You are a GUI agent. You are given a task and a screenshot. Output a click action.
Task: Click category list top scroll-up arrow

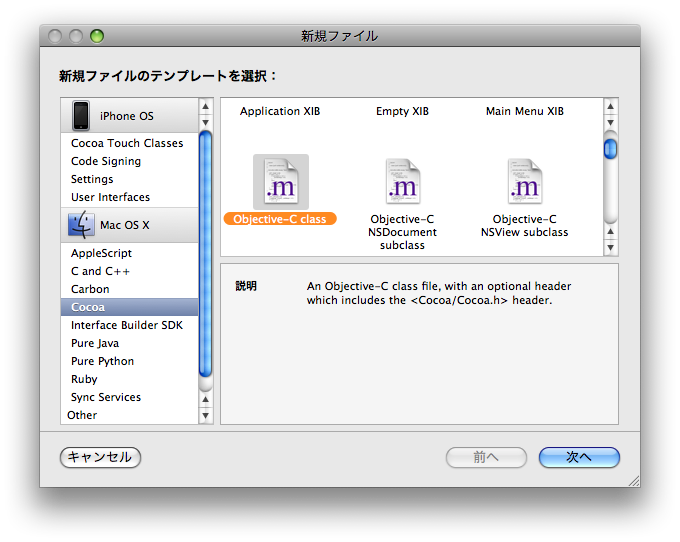(x=206, y=107)
